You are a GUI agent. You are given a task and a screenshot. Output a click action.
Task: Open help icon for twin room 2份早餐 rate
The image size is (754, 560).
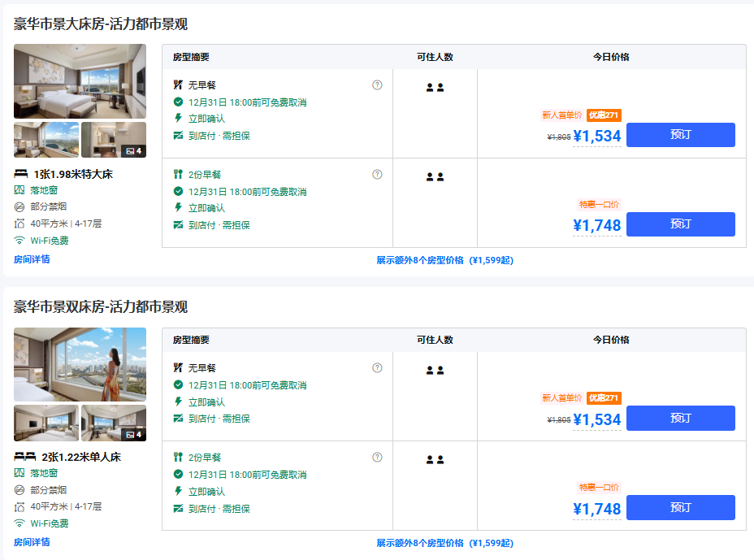tap(377, 457)
